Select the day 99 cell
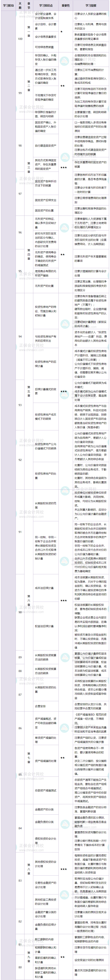Screen dimensions: 110x980 (x=20, y=93)
